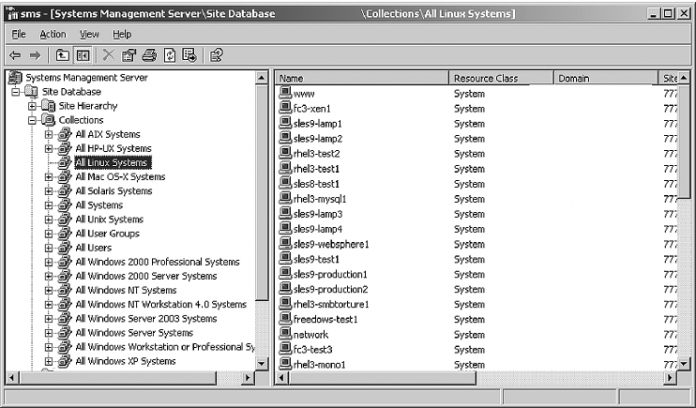Open the Action menu
696x408 pixels.
click(53, 34)
